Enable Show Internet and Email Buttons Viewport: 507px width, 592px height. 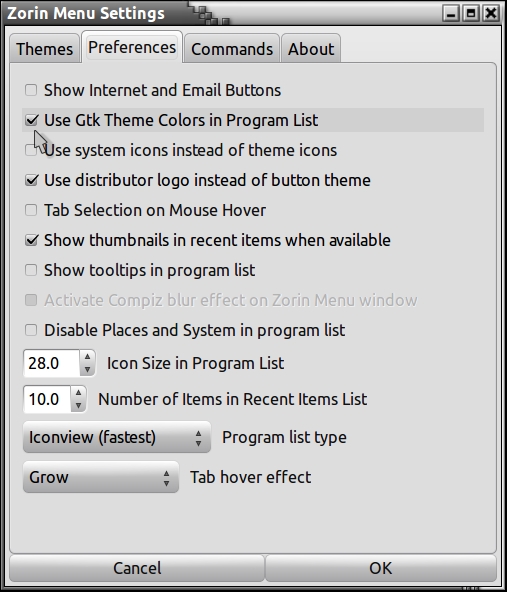pos(31,90)
